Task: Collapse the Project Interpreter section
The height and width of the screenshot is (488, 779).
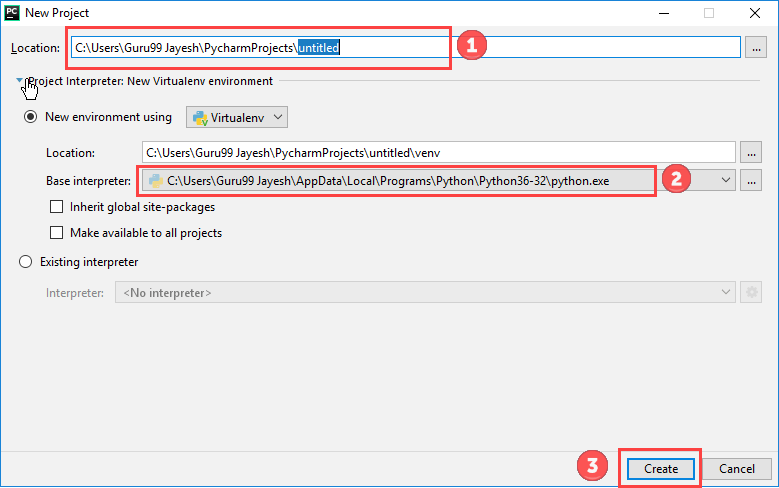Action: pyautogui.click(x=19, y=81)
